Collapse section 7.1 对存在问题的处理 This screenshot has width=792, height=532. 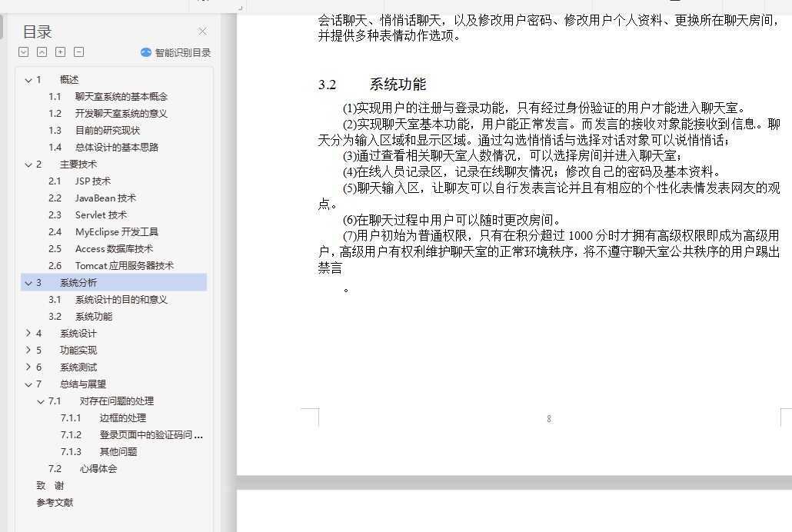click(x=41, y=401)
